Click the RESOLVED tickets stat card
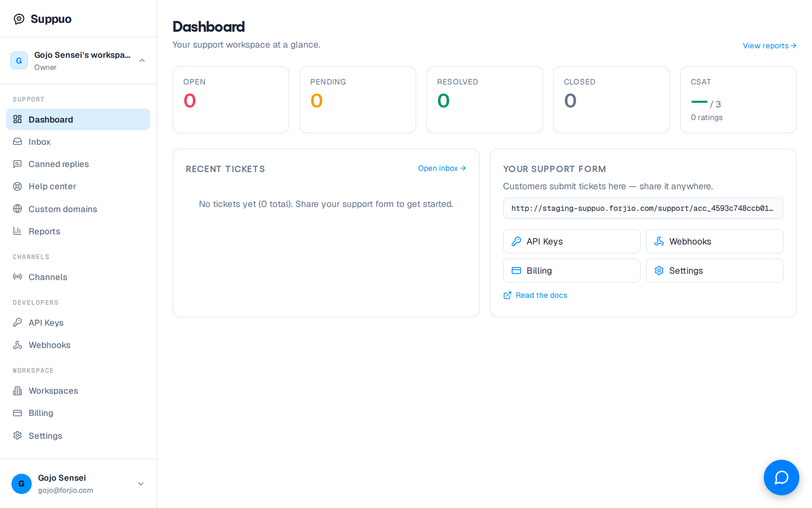The image size is (812, 508). (485, 100)
